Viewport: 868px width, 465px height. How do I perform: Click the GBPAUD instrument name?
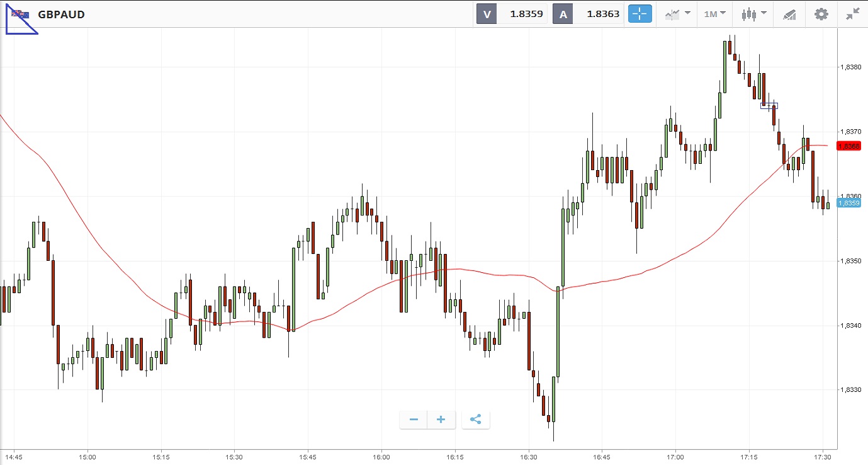(x=61, y=14)
